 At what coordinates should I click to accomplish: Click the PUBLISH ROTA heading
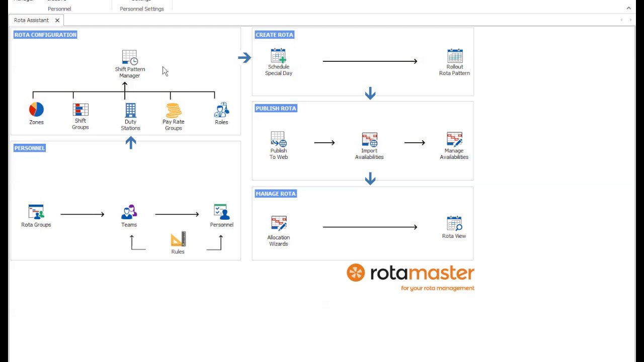click(276, 108)
